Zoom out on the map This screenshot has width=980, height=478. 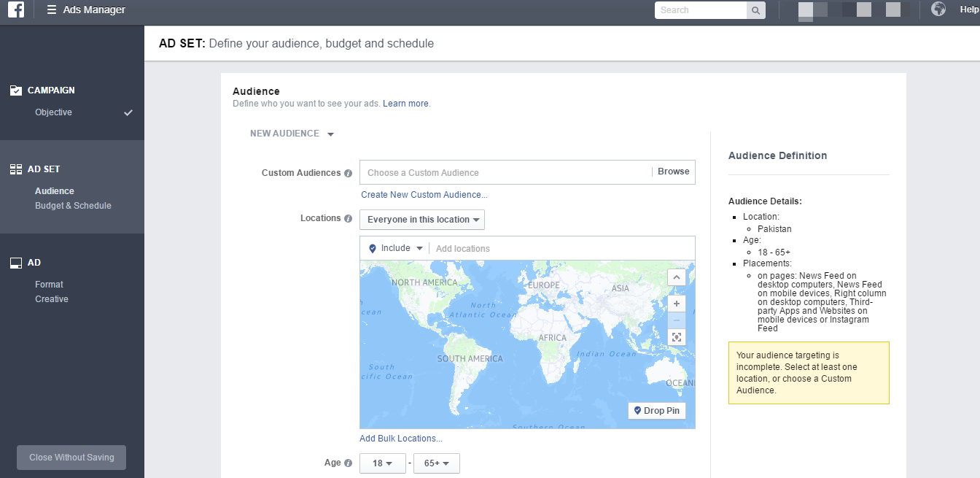tap(677, 320)
